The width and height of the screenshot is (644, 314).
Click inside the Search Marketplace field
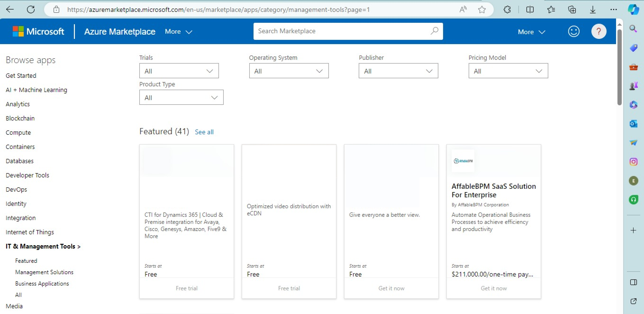point(325,31)
